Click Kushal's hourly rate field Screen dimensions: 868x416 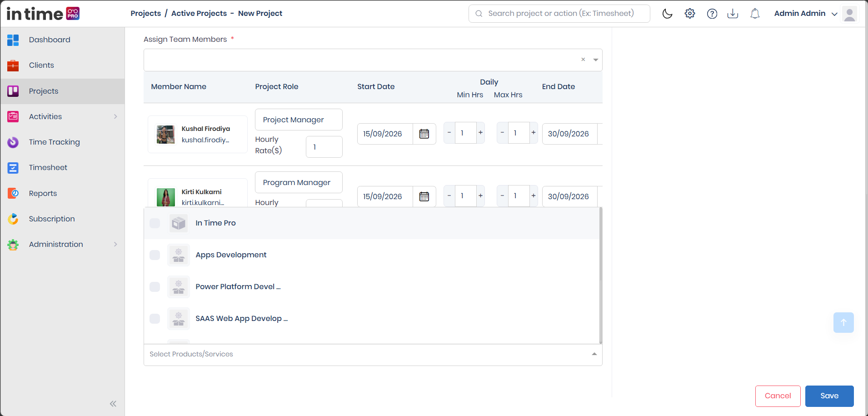(324, 147)
